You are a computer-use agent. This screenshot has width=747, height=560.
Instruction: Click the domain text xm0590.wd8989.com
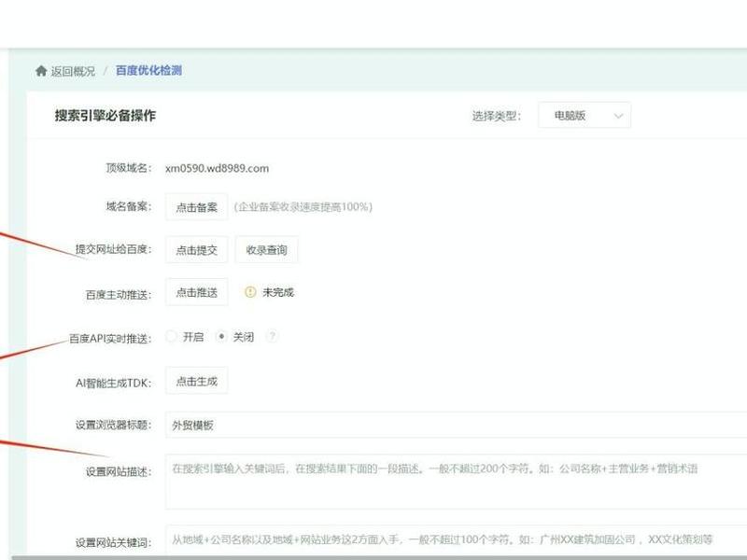[217, 168]
